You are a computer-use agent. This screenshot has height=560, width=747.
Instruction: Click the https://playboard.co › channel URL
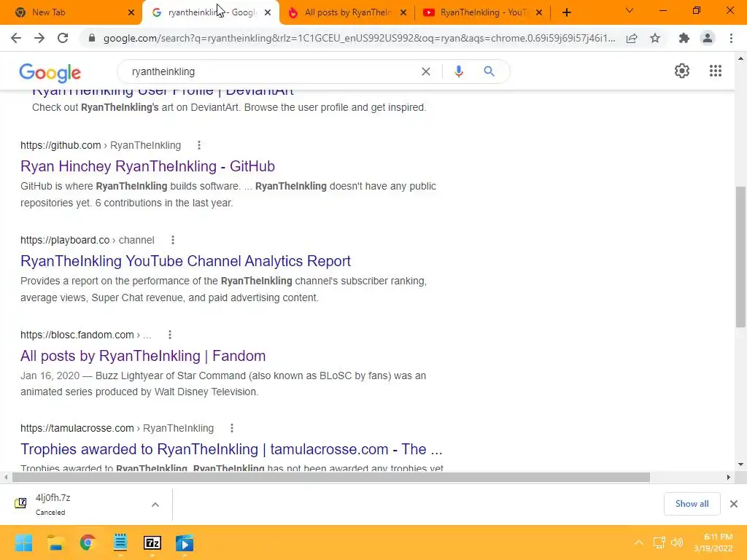click(88, 240)
